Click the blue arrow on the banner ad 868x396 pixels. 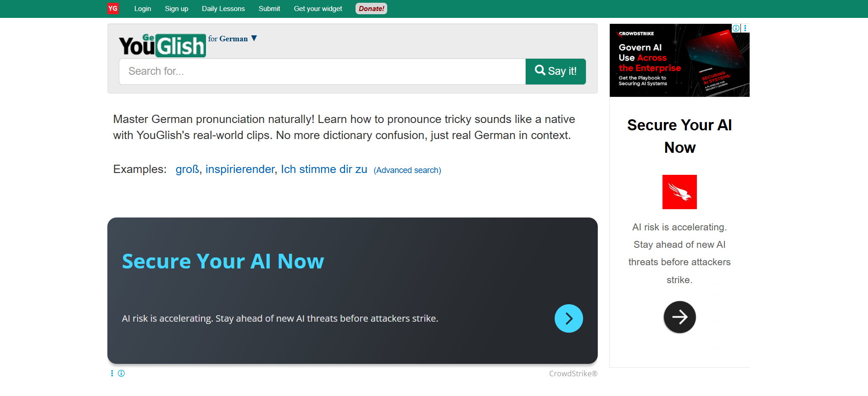pyautogui.click(x=569, y=318)
